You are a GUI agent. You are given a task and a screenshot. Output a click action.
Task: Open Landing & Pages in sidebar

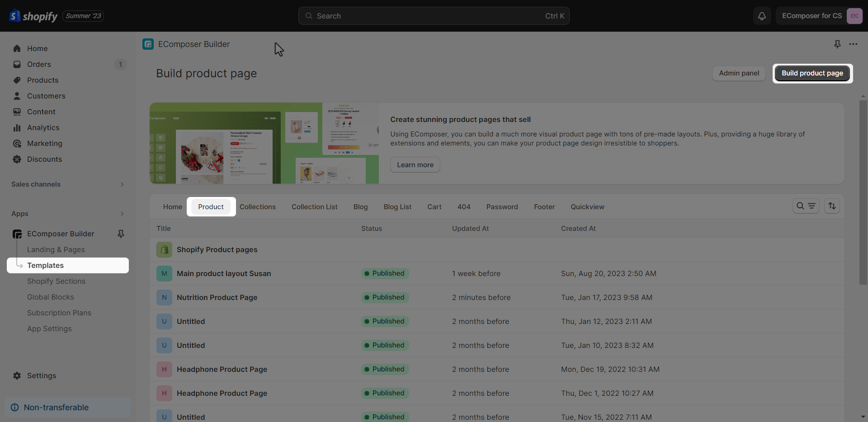(56, 249)
